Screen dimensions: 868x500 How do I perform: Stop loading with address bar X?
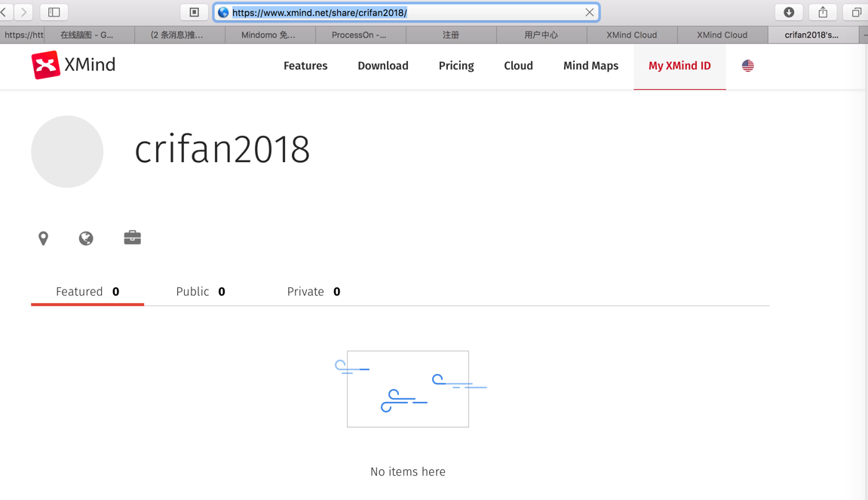pyautogui.click(x=590, y=12)
